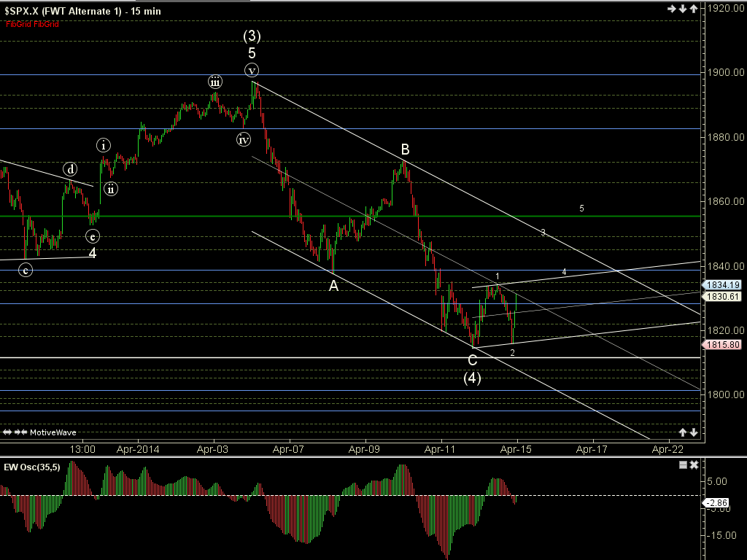Click the -2.86 oscillator value tag
Screen dimensions: 747x560
(718, 503)
